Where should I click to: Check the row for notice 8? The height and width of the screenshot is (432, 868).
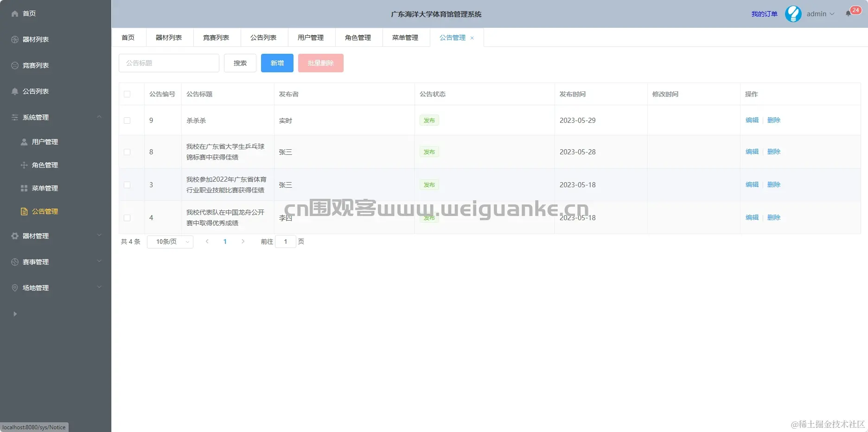(x=127, y=152)
